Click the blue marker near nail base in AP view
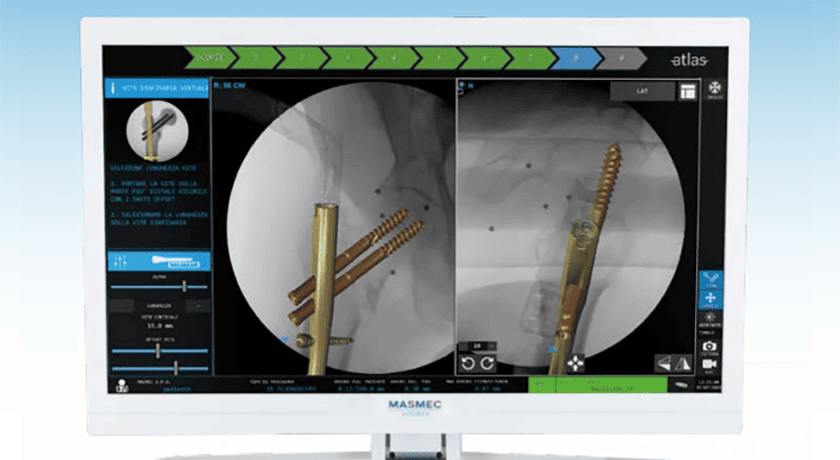 coord(284,339)
